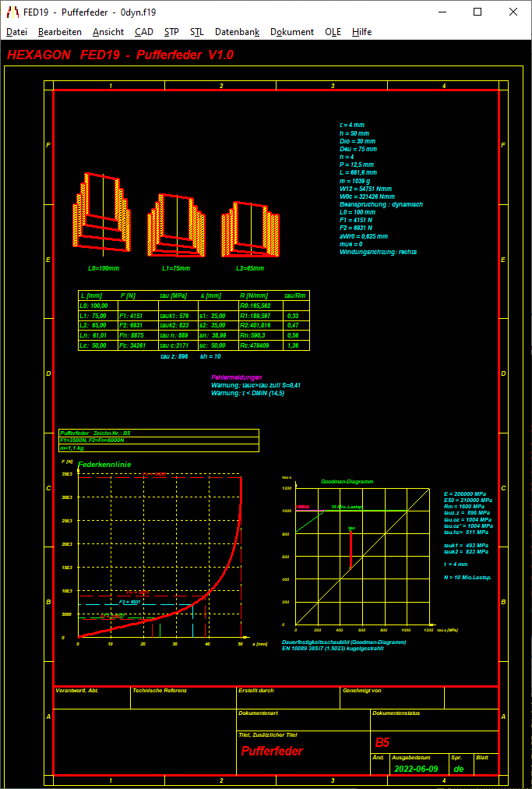The height and width of the screenshot is (789, 532).
Task: Open the STL export menu
Action: (x=197, y=32)
